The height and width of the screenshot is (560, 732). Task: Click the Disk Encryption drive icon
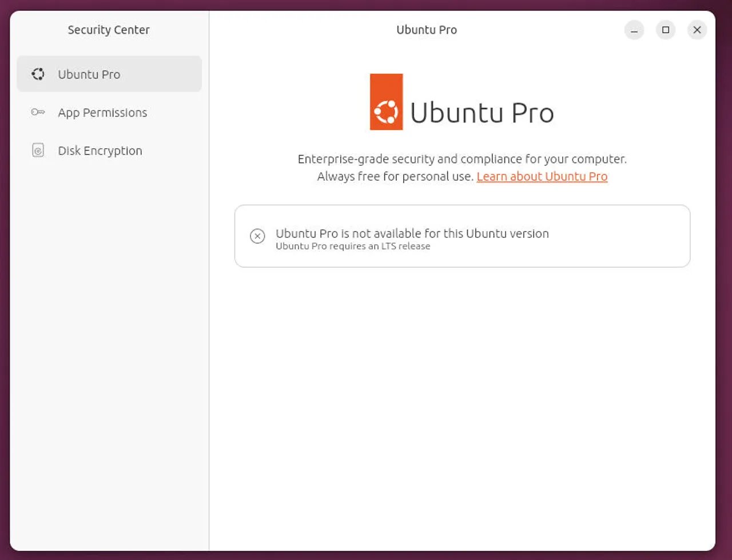pos(38,150)
